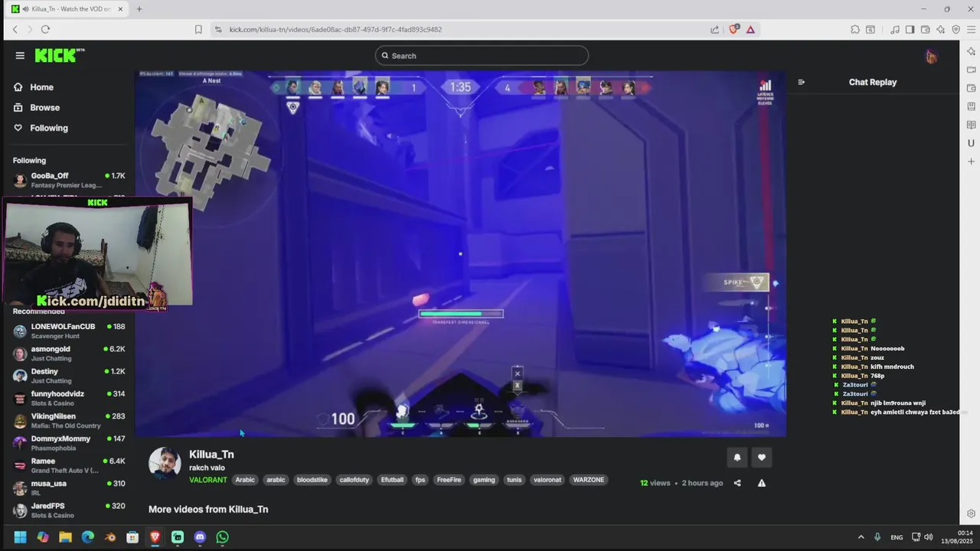The image size is (980, 551).
Task: Focus the Kick Search field
Action: click(x=482, y=55)
